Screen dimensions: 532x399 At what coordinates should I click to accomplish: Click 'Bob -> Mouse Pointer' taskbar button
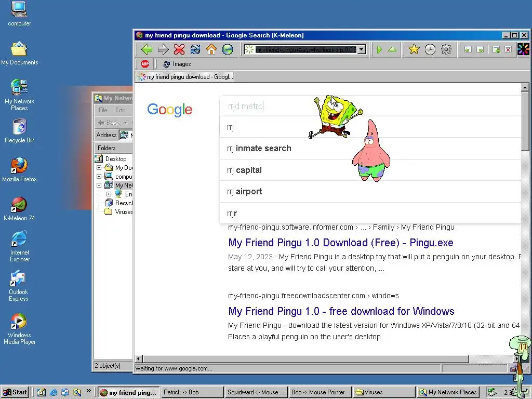[320, 392]
